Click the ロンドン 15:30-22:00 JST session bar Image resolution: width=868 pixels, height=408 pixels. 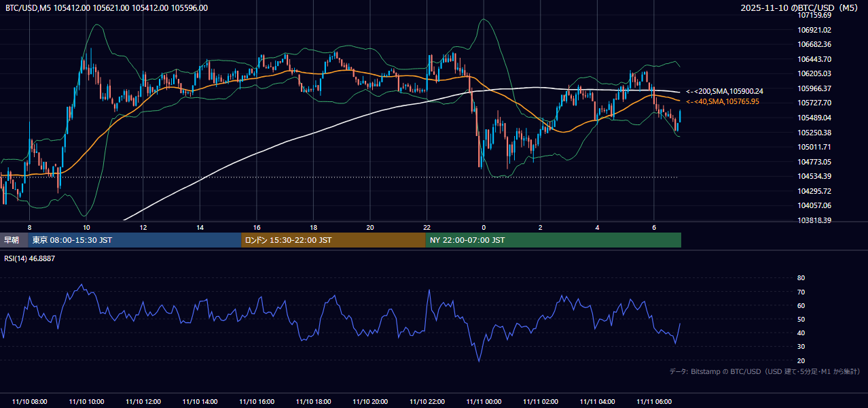coord(333,240)
